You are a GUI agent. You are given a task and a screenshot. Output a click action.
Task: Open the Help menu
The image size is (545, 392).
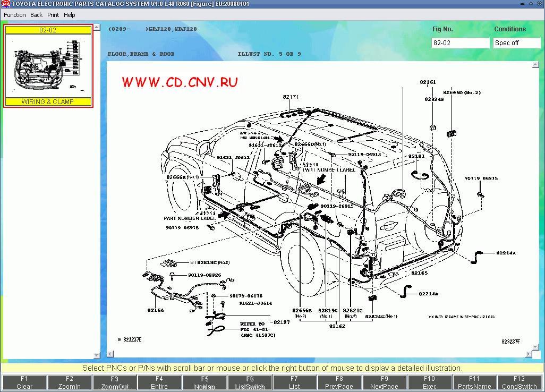[69, 15]
